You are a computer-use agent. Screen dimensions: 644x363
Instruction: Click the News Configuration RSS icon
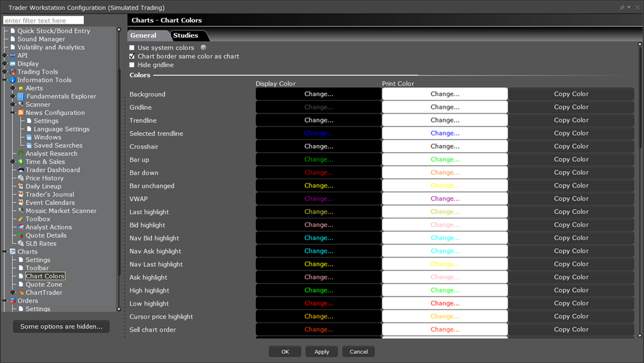(21, 113)
